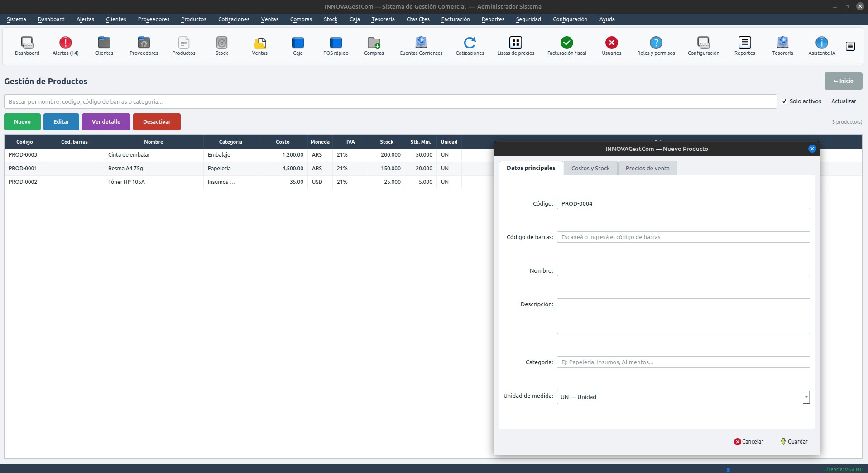Viewport: 868px width, 473px height.
Task: Click the Facturación fiscal checkmark icon
Action: pos(566,43)
